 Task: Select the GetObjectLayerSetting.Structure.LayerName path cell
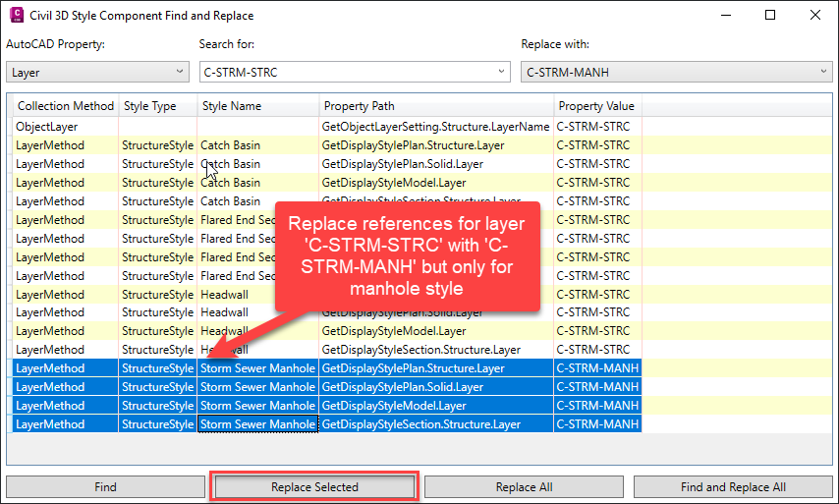[436, 127]
